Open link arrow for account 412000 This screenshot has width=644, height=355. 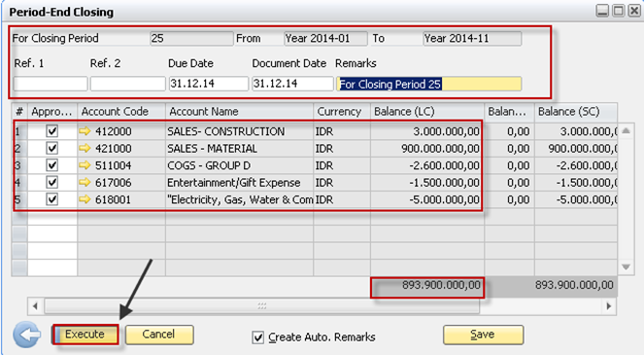[85, 131]
